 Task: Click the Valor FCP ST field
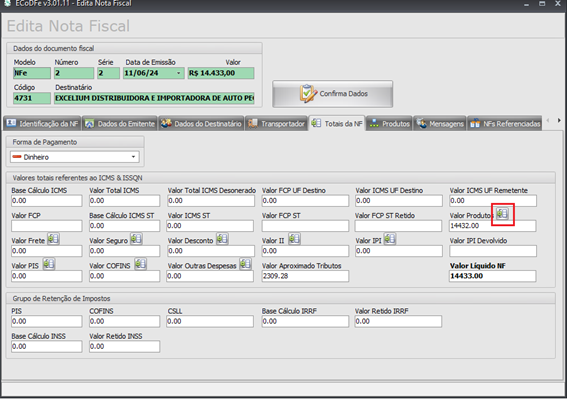305,226
